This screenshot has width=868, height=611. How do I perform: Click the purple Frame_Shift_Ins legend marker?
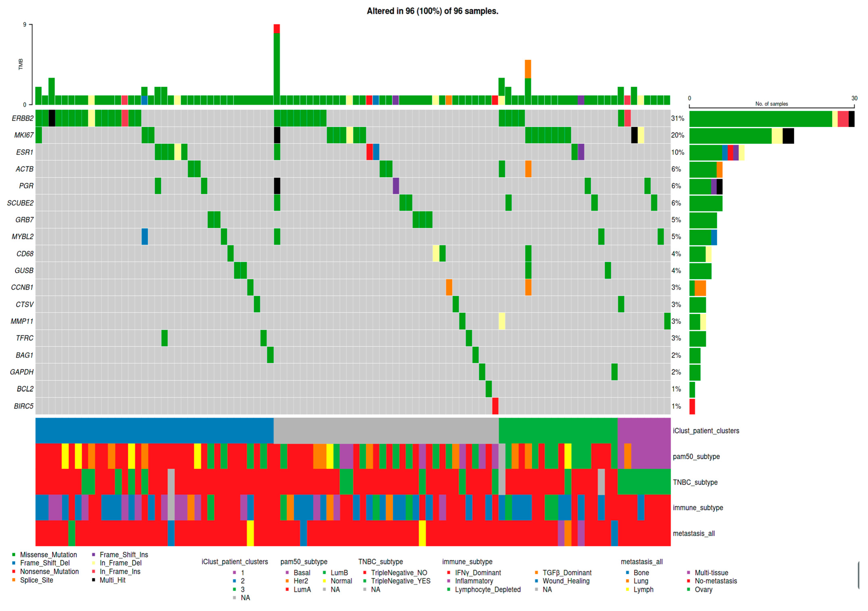tap(93, 555)
